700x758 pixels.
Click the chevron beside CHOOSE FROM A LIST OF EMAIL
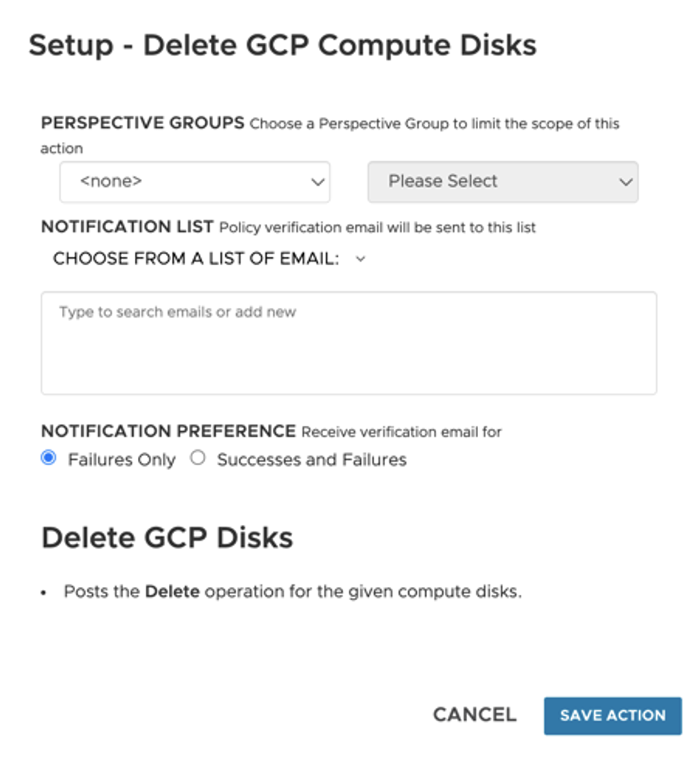[x=360, y=259]
